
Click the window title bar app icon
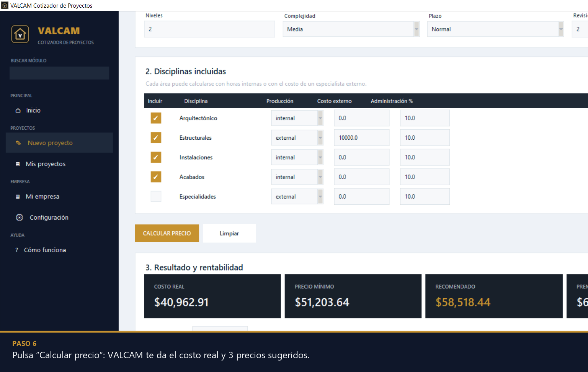click(5, 5)
